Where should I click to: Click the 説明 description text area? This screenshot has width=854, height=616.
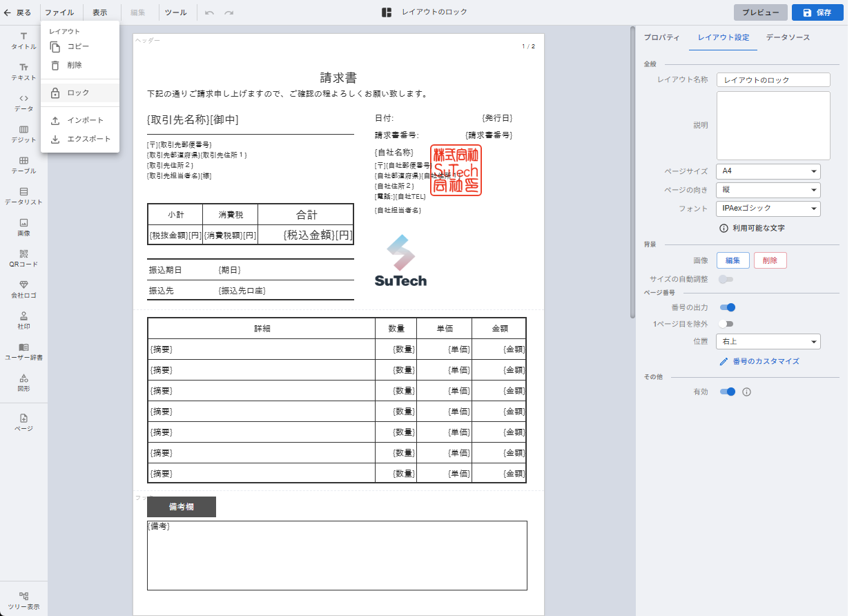tap(773, 126)
